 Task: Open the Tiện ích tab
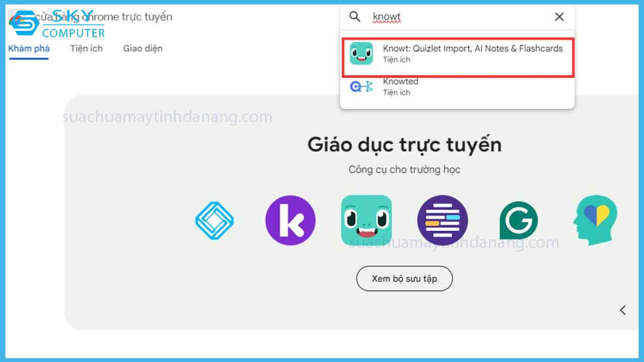87,48
